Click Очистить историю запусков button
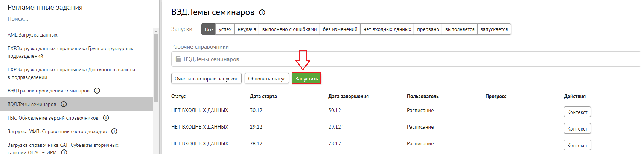 206,79
